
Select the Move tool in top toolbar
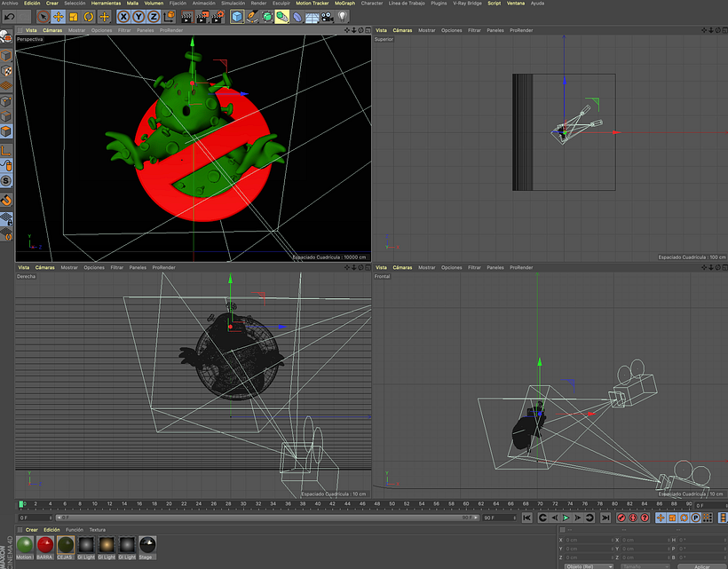58,17
